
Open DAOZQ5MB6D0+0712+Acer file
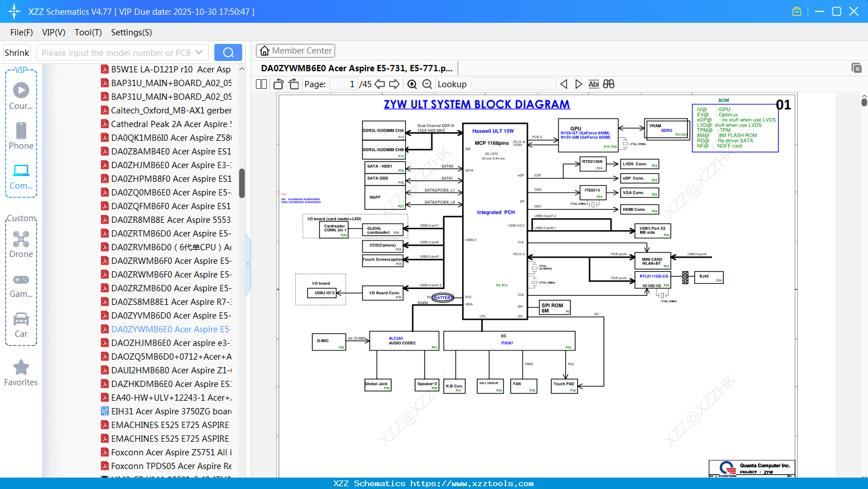[x=166, y=356]
